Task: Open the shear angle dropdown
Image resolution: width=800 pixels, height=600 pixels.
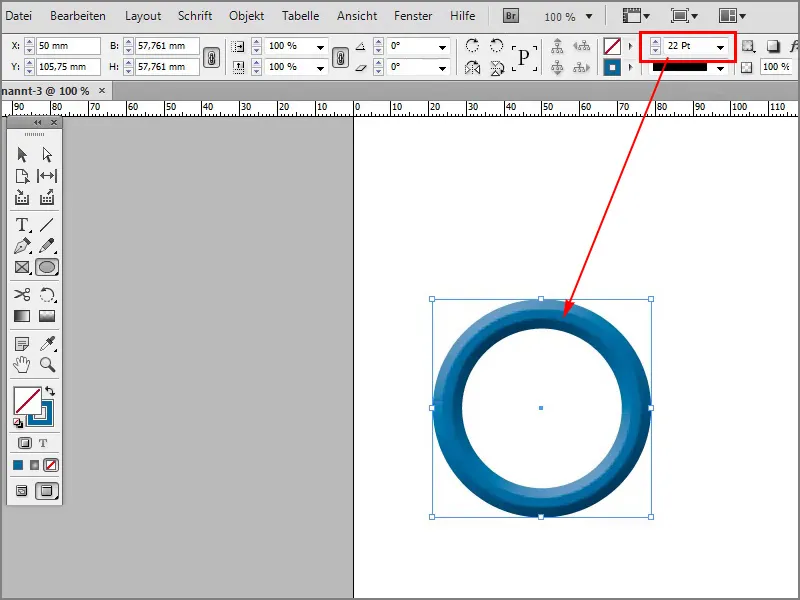Action: [442, 68]
